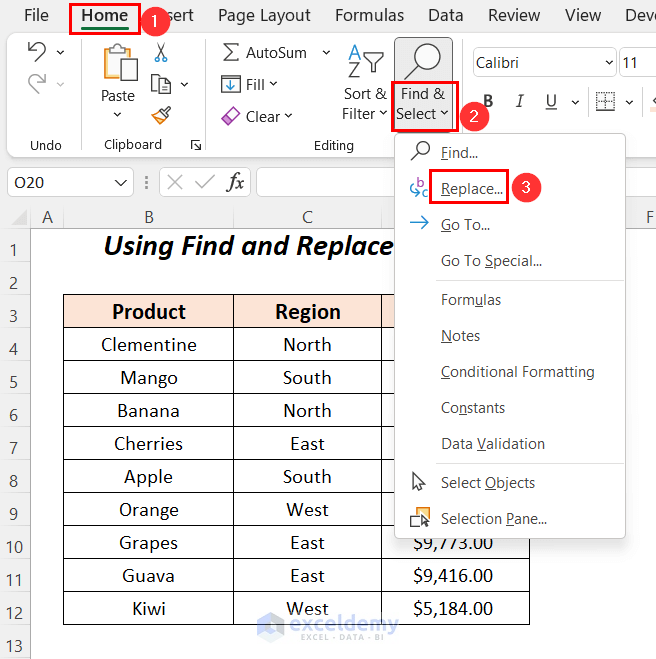Expand the Name Box dropdown arrow

121,182
